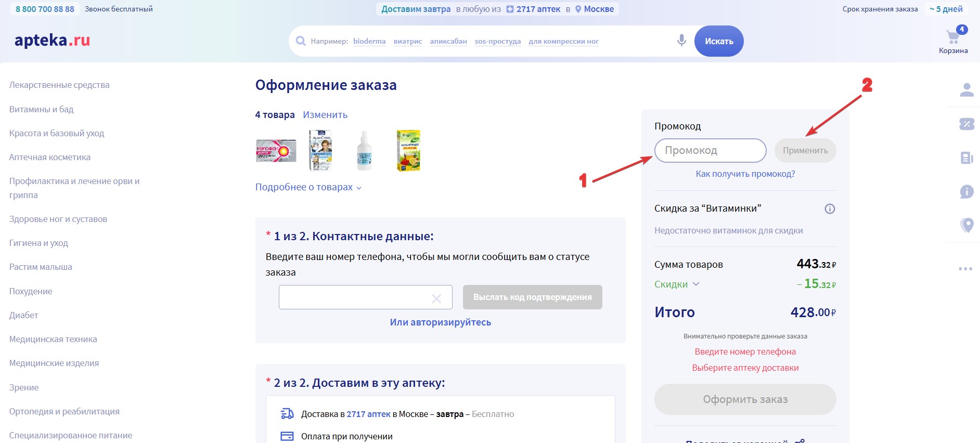The image size is (980, 443).
Task: Open the white bottle product thumbnail
Action: 364,151
